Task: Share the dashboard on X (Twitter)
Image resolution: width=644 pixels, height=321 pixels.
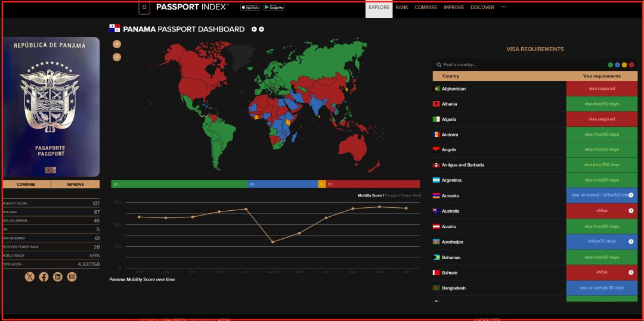Action: click(x=30, y=277)
